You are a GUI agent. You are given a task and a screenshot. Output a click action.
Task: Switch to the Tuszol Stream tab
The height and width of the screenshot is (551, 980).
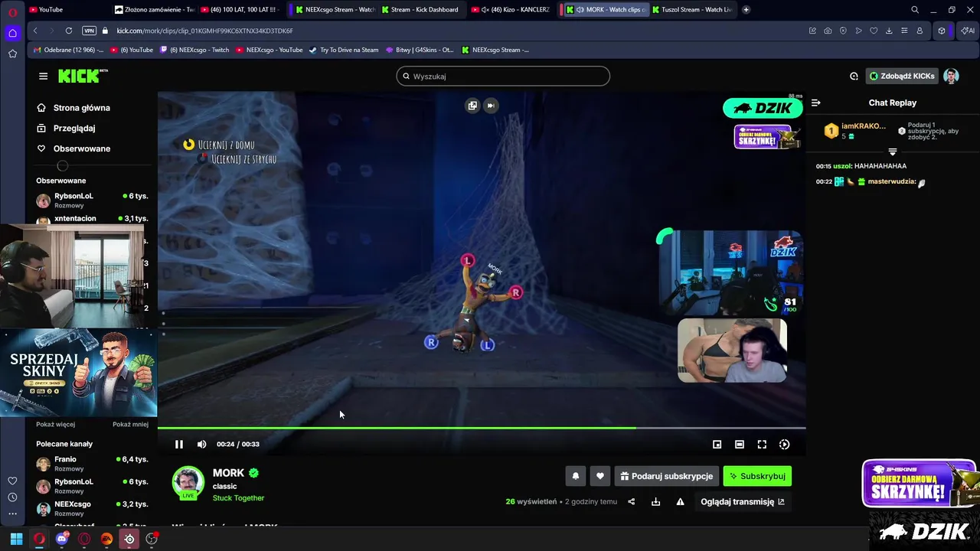(694, 9)
